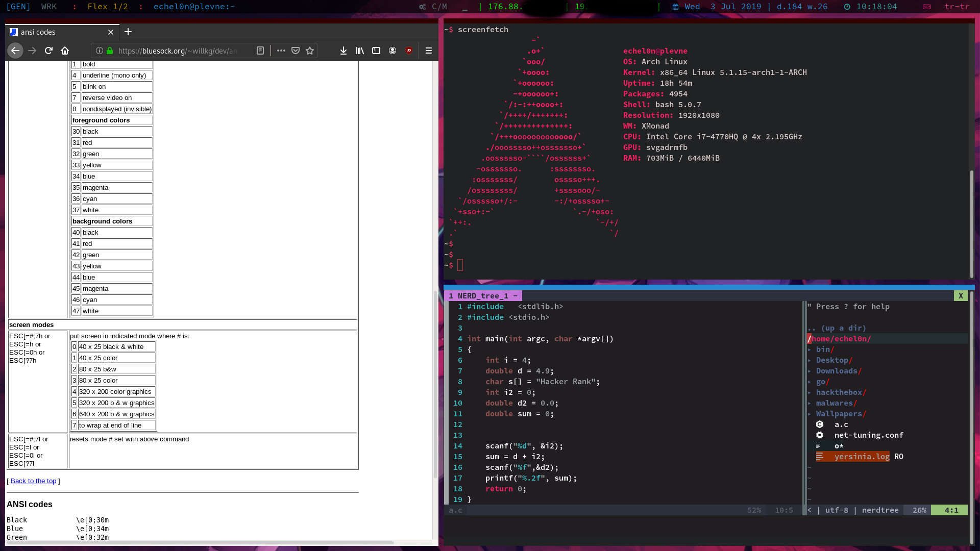Open the Firefox library icon
This screenshot has width=980, height=551.
tap(360, 51)
